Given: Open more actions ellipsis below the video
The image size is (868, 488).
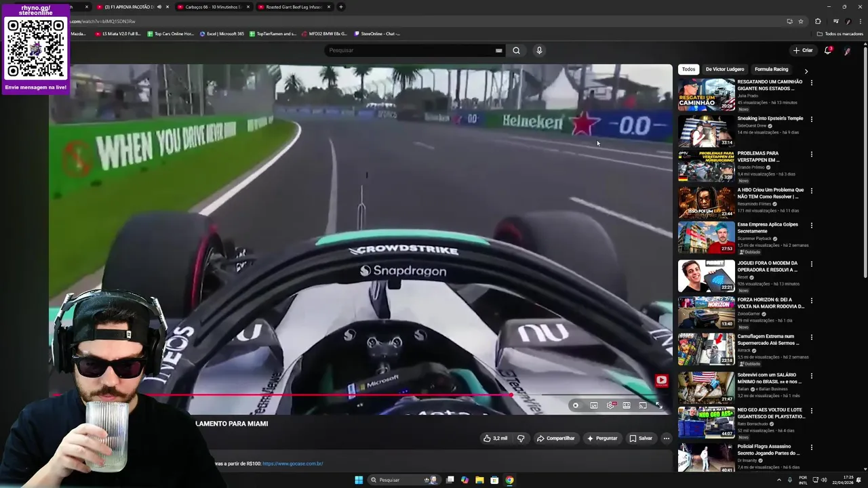Looking at the screenshot, I should tap(666, 439).
